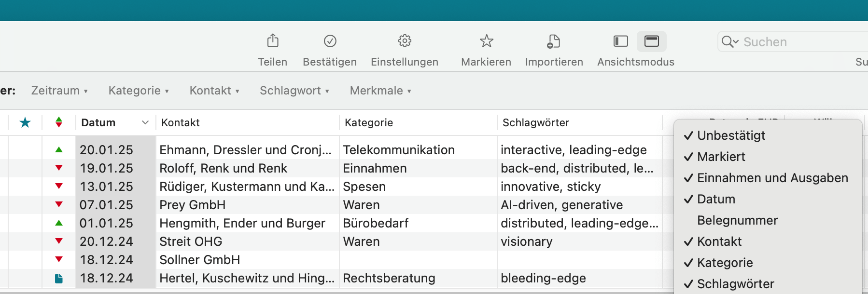Open the Kategorie filter dropdown
868x294 pixels.
139,91
